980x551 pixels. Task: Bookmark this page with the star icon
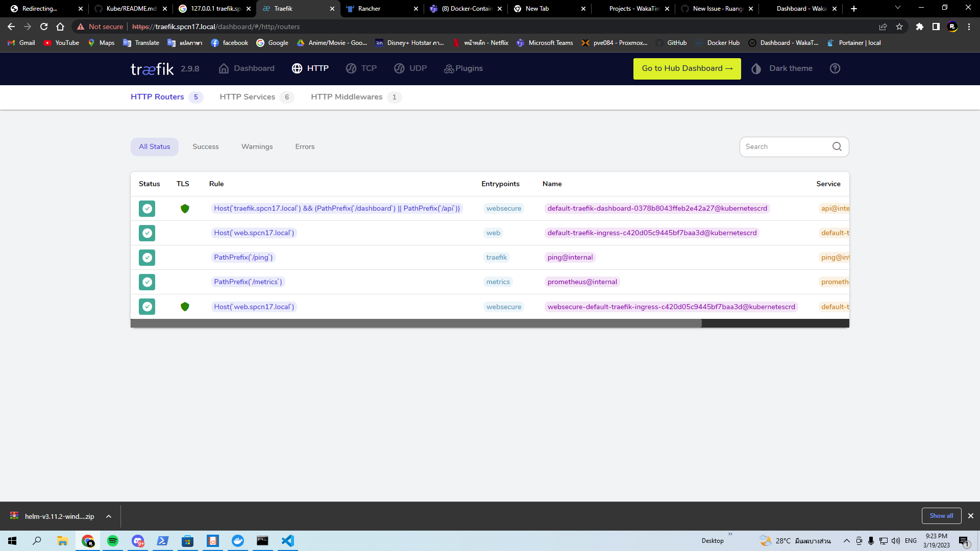pos(899,27)
